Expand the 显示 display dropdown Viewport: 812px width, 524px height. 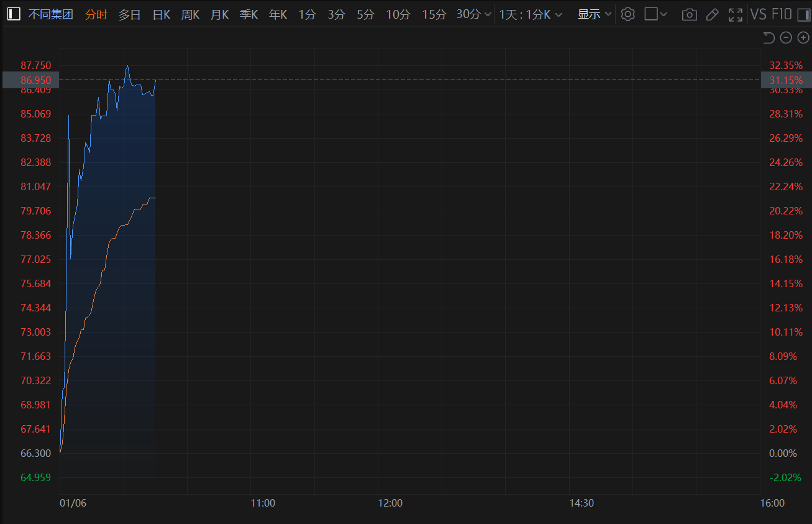click(594, 14)
